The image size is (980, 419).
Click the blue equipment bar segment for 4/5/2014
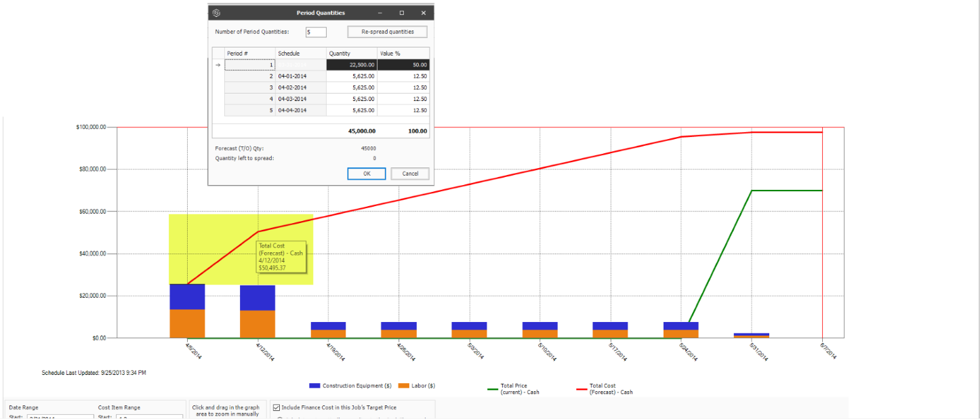187,297
